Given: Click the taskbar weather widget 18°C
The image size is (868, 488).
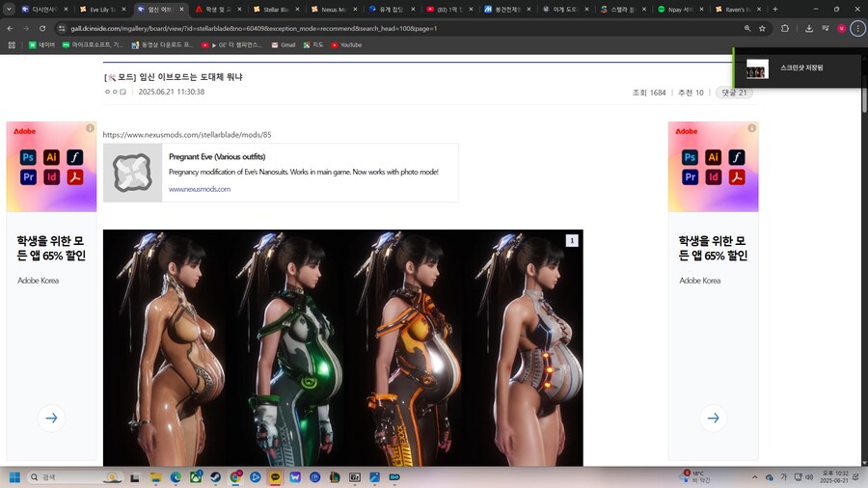Looking at the screenshot, I should click(x=696, y=477).
